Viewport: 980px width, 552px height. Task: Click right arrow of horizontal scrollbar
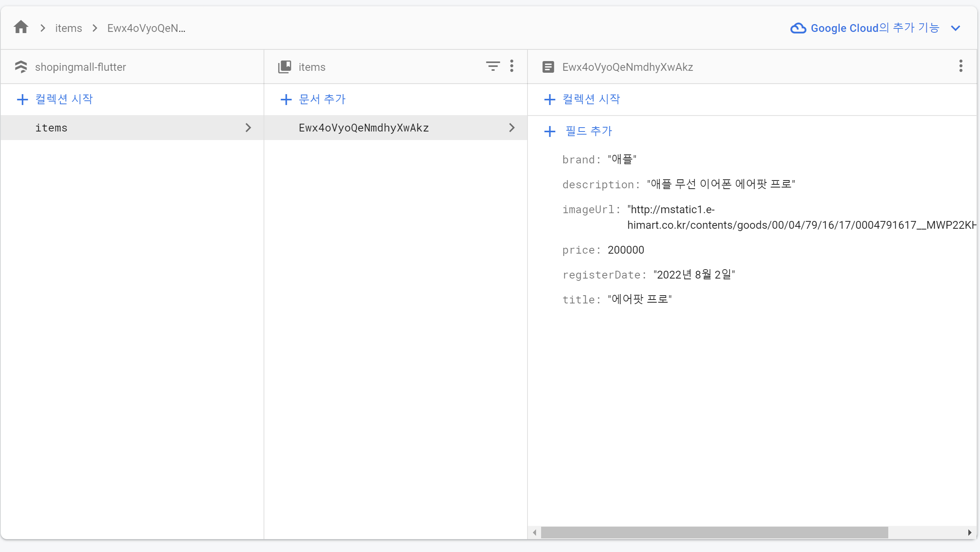click(x=970, y=532)
